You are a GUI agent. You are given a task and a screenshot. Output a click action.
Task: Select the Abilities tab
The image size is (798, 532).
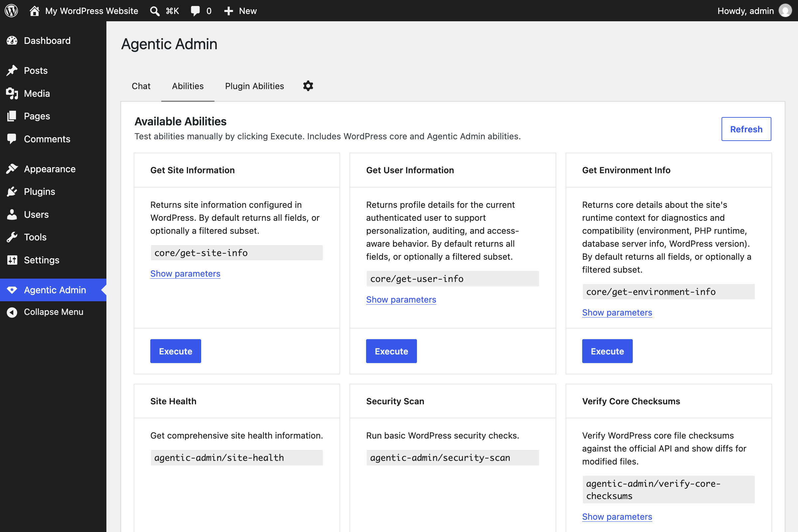tap(188, 86)
